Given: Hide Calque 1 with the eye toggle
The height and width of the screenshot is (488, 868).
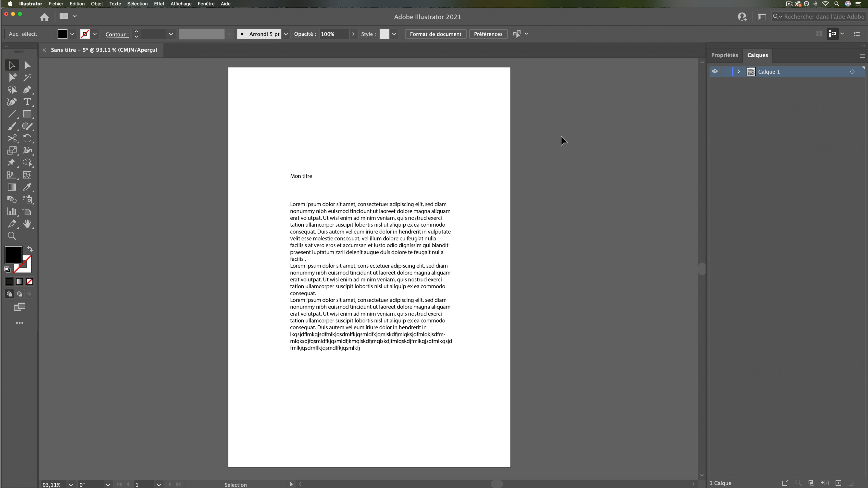Looking at the screenshot, I should [715, 71].
